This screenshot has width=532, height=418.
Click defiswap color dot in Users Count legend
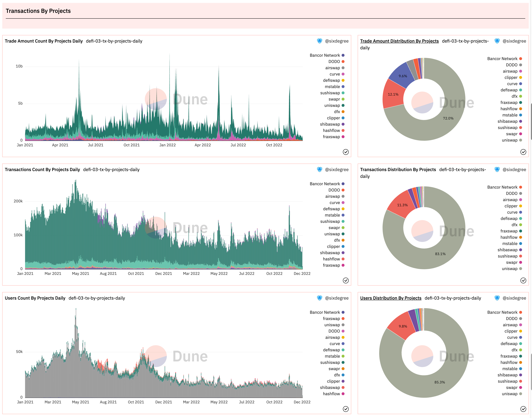tap(343, 350)
